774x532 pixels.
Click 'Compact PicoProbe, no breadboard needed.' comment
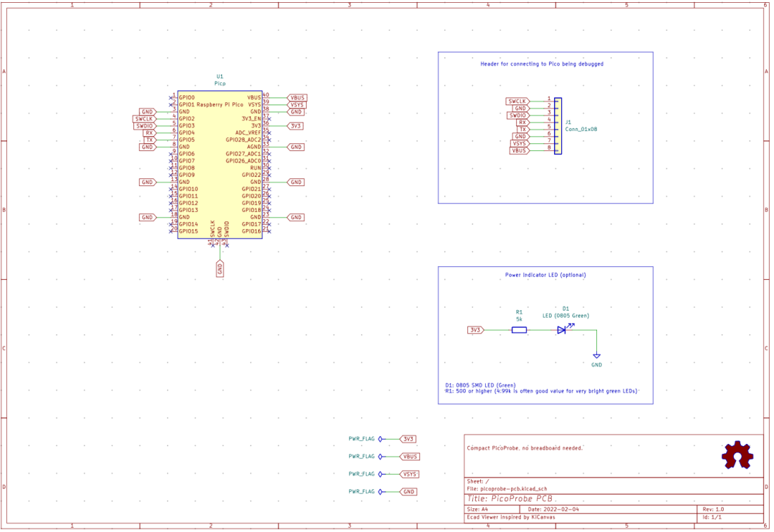(524, 448)
